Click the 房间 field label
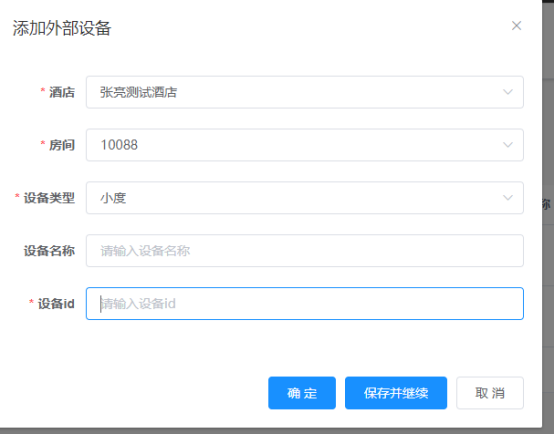Screen dimensions: 554x435 click(x=62, y=145)
